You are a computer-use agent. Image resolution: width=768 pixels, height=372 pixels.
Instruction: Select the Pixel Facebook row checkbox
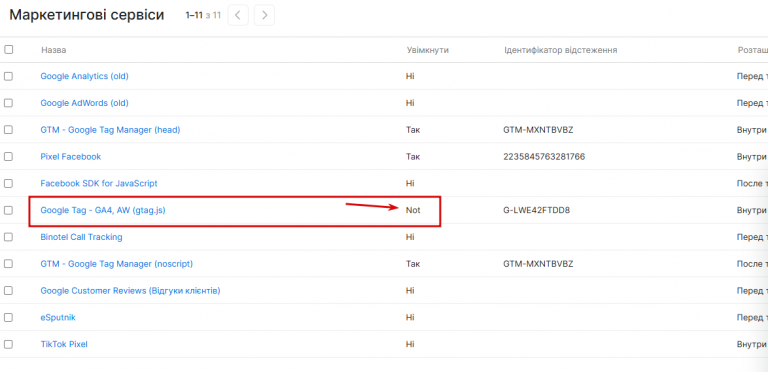click(8, 157)
